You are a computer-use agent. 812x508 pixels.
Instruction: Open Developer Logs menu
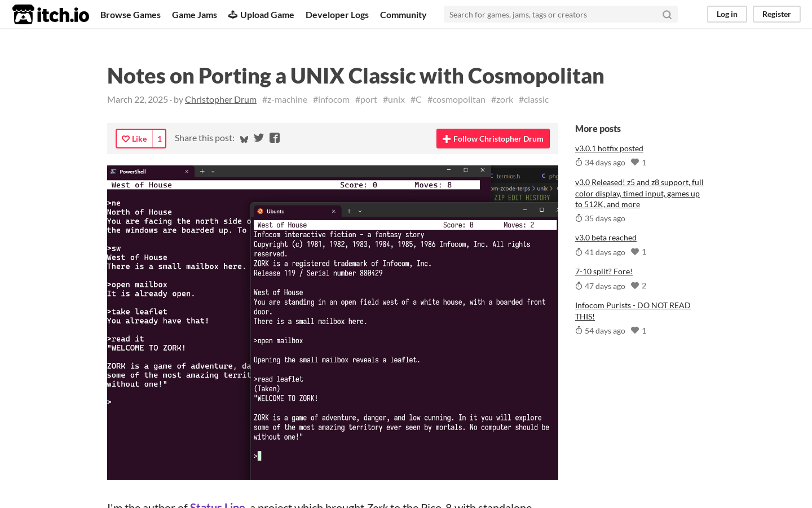tap(337, 15)
